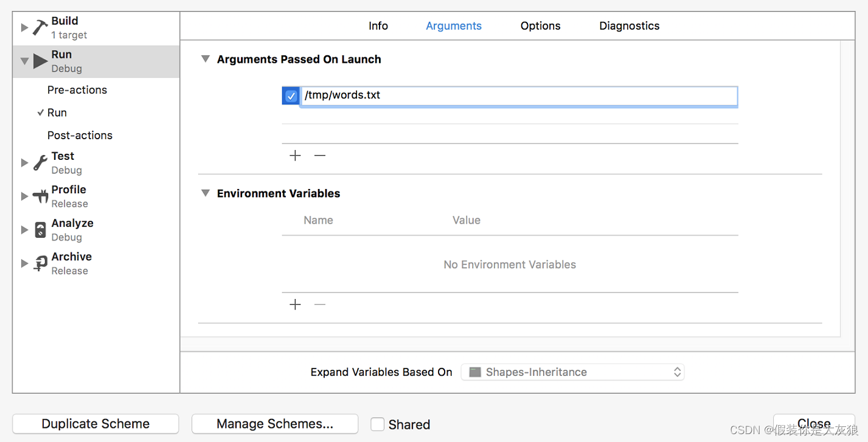Click the Expand Variables Based On label
Image resolution: width=868 pixels, height=442 pixels.
pyautogui.click(x=381, y=372)
